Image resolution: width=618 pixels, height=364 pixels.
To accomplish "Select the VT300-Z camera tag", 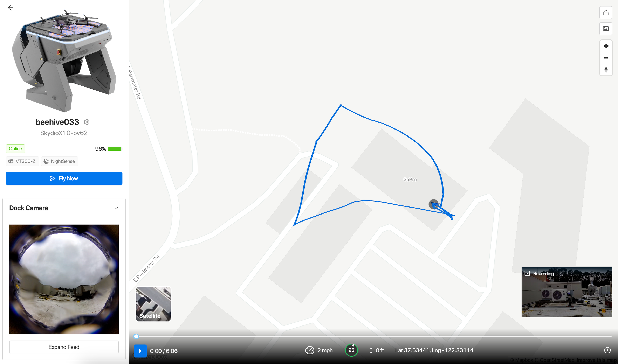I will [22, 161].
